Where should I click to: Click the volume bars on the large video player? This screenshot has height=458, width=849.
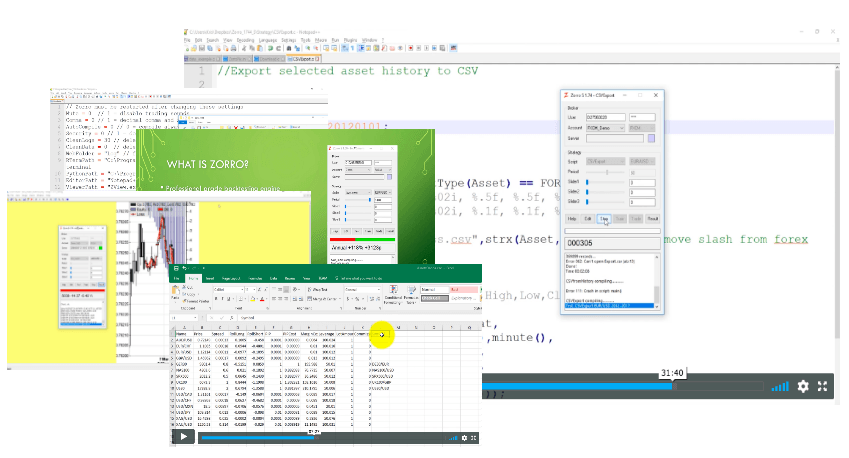point(780,387)
